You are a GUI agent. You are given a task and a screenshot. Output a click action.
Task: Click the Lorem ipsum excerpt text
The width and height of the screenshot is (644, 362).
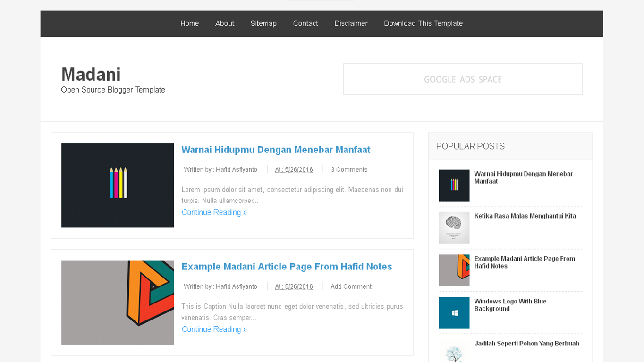(292, 195)
